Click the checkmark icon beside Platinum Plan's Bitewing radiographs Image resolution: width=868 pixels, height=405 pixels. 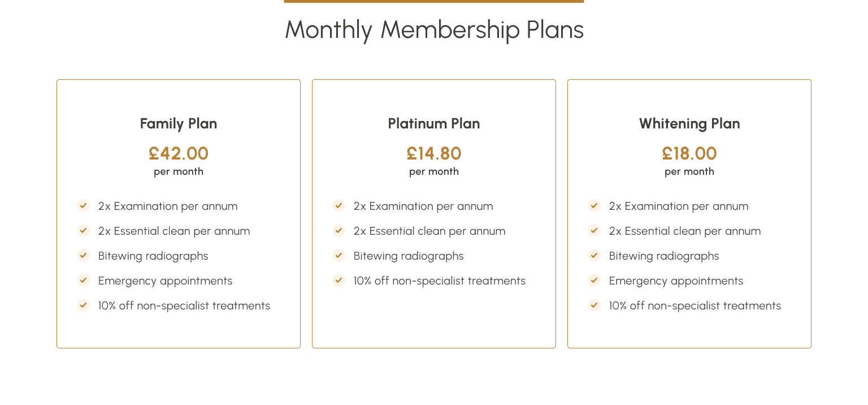point(338,255)
